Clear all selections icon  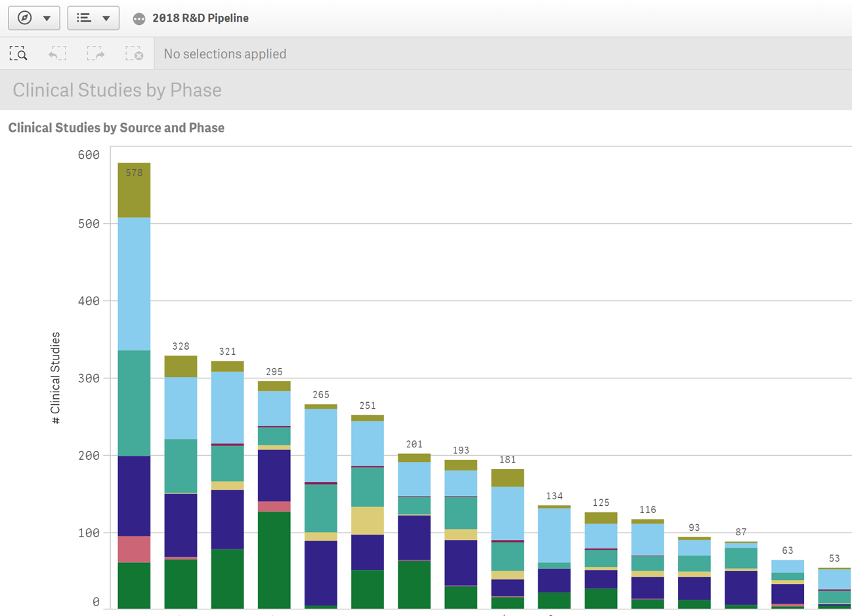[x=135, y=54]
